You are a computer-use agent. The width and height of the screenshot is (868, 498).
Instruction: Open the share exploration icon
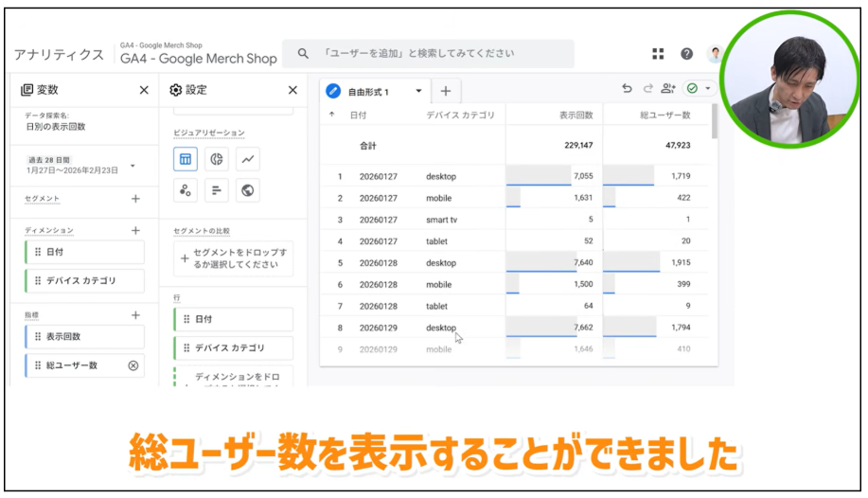[x=668, y=88]
